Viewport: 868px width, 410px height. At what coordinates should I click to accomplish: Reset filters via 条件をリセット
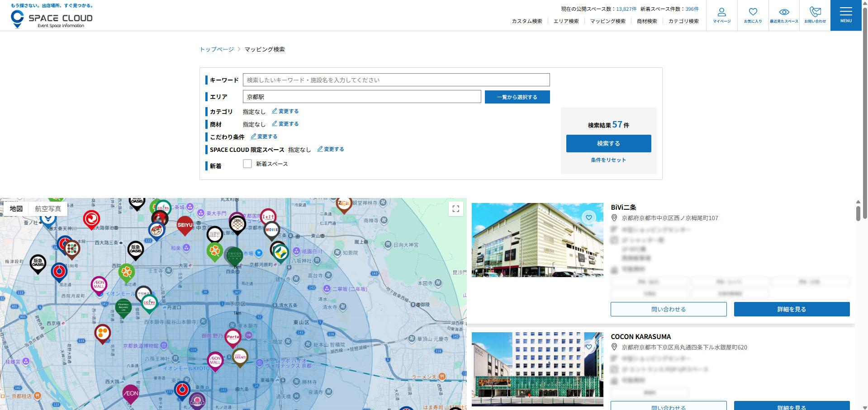(608, 160)
